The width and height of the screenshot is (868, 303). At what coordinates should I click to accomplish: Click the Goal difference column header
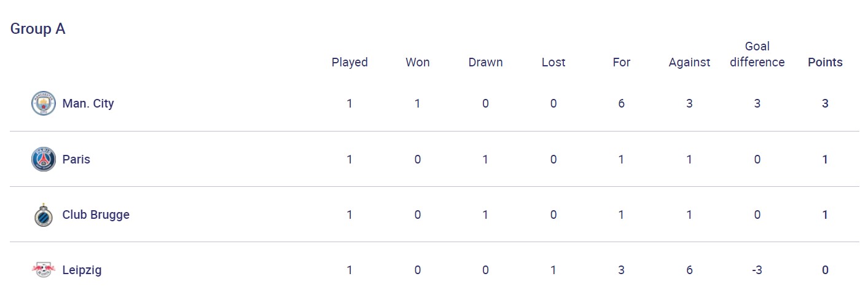757,54
